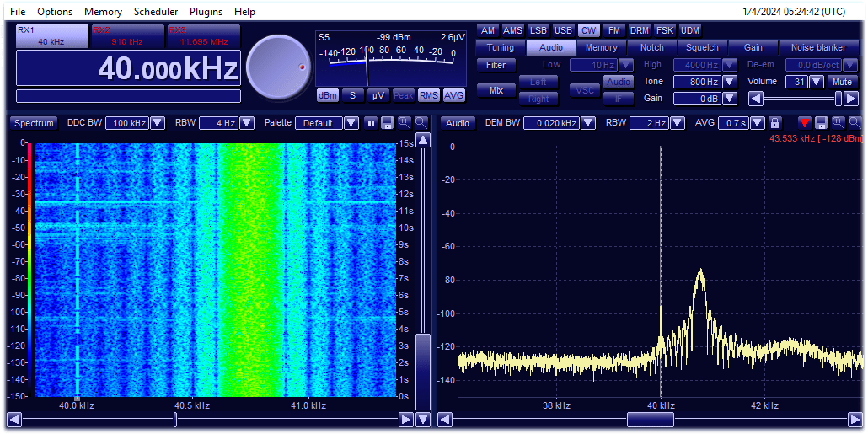Switch to the Notch tab
Screen dimensions: 868x434
[651, 47]
